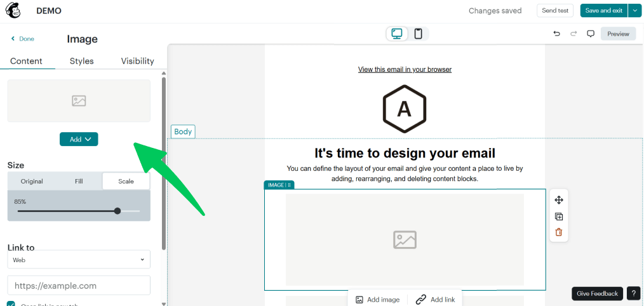Switch to the Styles tab
644x306 pixels.
coord(82,61)
